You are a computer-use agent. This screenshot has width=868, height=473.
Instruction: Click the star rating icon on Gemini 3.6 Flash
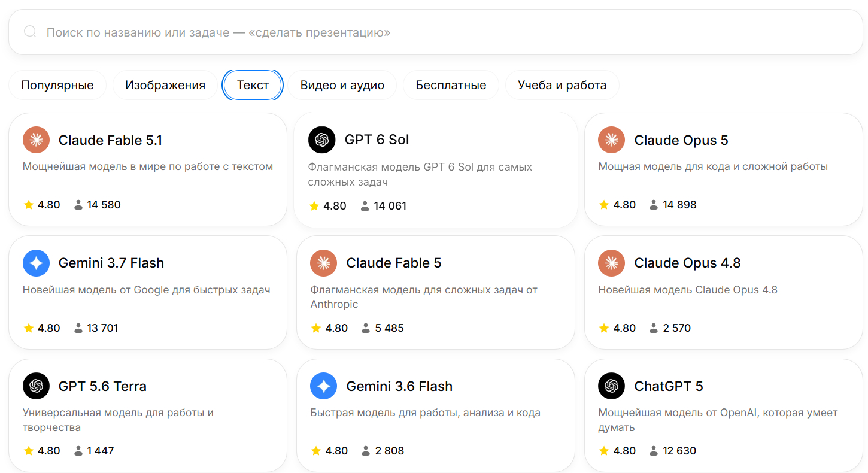coord(316,451)
